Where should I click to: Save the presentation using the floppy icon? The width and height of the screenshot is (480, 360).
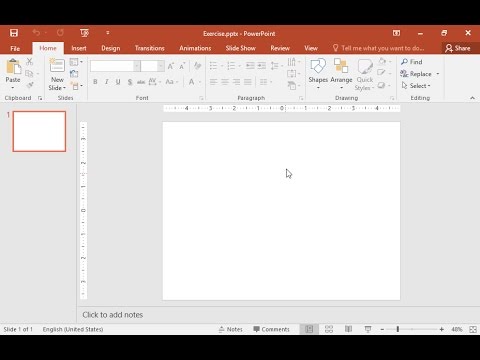pos(14,33)
